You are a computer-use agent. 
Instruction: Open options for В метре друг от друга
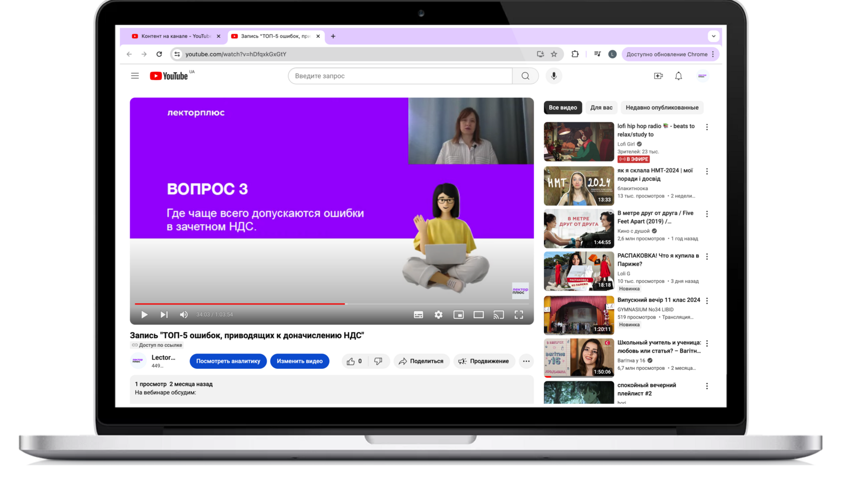point(707,214)
